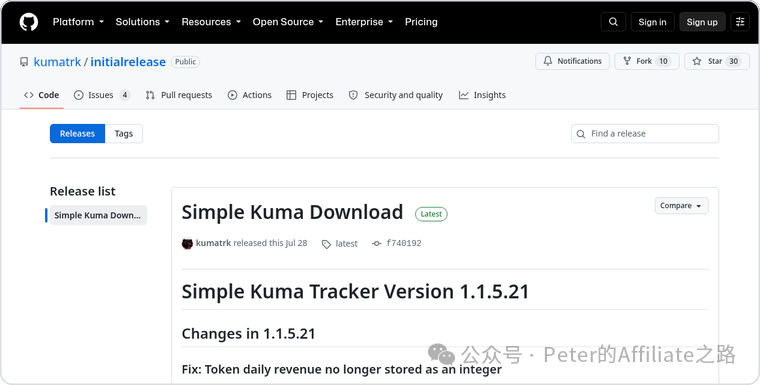Click the kumatrk avatar image
Screen dimensions: 760x385
pos(187,243)
